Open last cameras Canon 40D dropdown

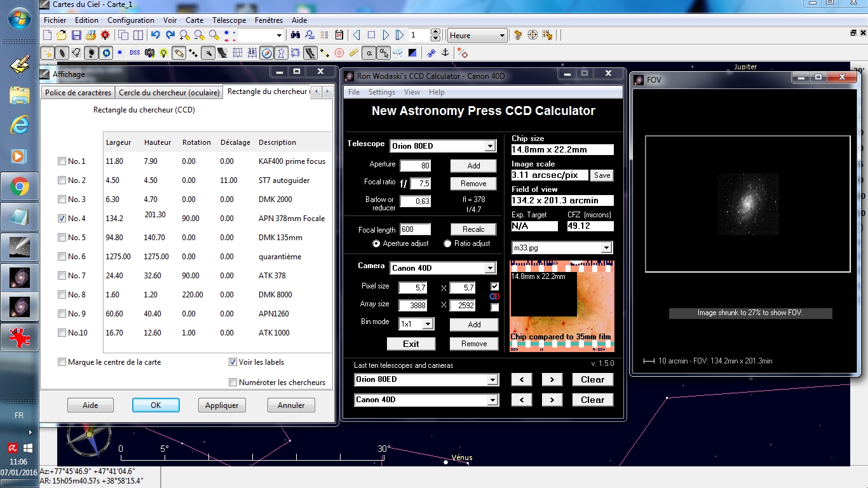click(492, 400)
